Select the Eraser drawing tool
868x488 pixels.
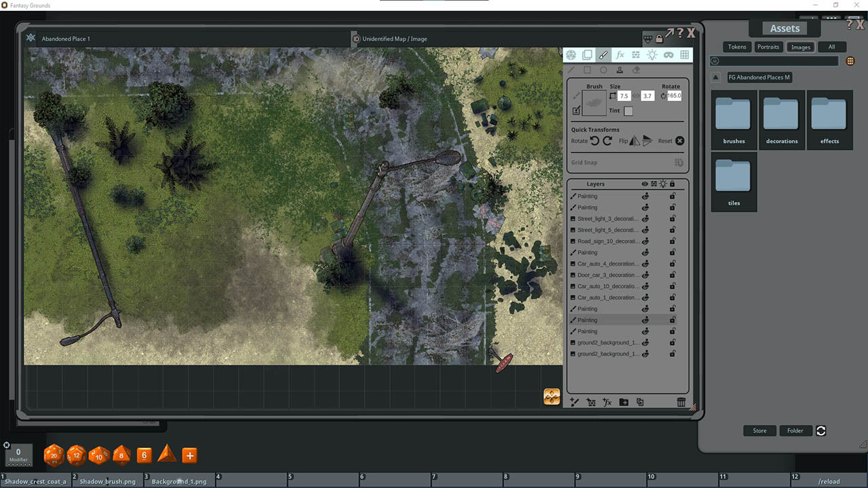click(x=636, y=70)
